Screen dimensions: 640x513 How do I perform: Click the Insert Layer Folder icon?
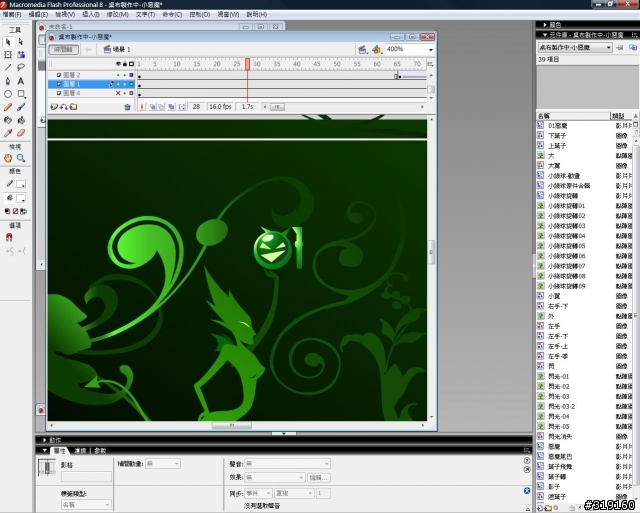point(73,107)
